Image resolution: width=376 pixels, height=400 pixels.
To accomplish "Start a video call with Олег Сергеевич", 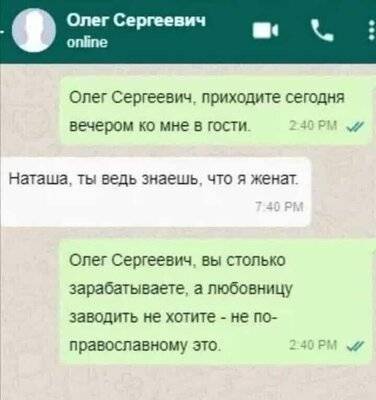I will [x=265, y=31].
